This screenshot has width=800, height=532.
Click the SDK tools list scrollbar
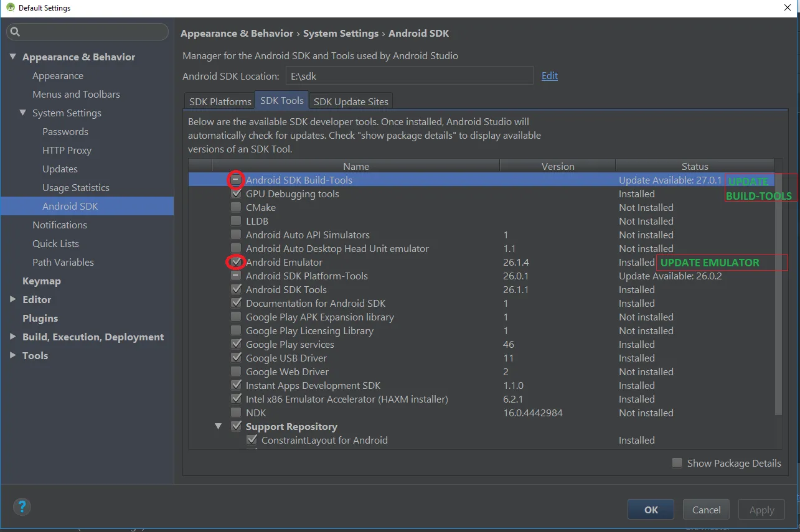point(778,294)
